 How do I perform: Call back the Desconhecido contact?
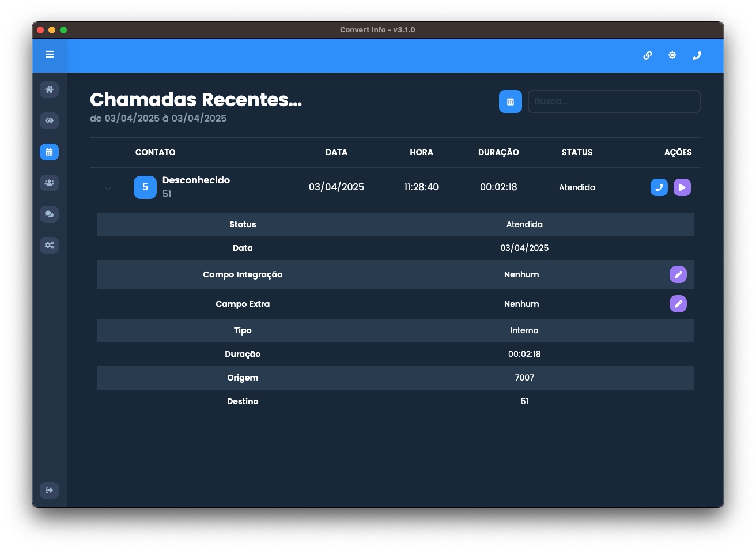point(659,187)
